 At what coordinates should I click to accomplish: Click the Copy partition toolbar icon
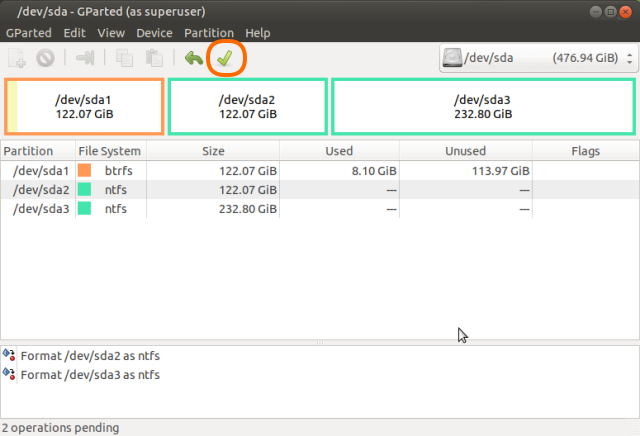click(125, 59)
